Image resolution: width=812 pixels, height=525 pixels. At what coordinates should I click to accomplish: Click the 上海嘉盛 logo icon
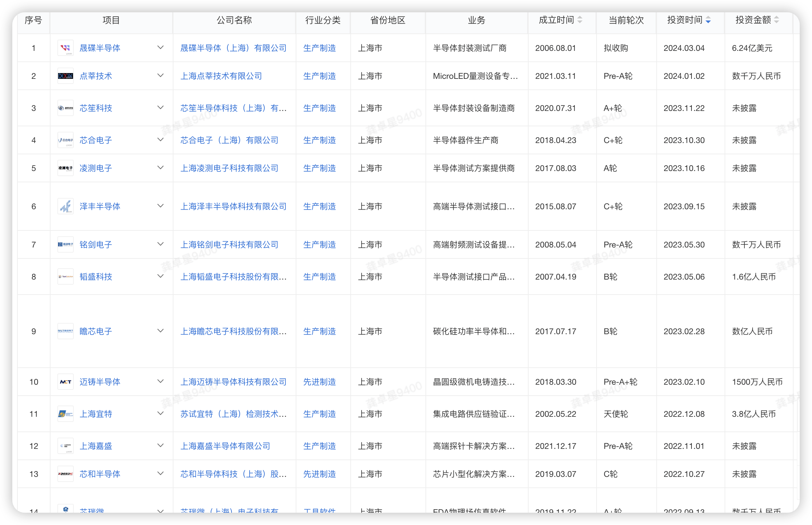coord(65,446)
